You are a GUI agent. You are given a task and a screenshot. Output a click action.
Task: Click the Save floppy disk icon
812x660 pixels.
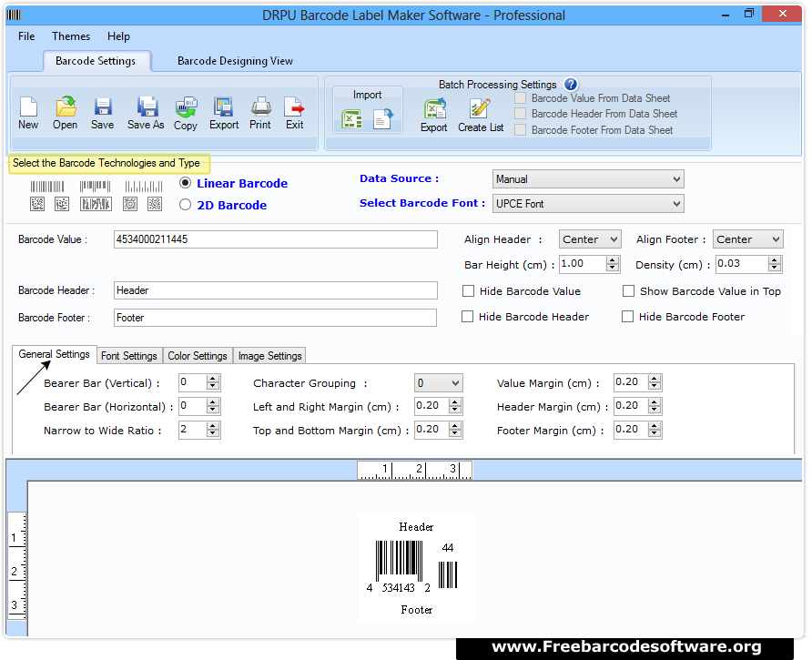103,107
